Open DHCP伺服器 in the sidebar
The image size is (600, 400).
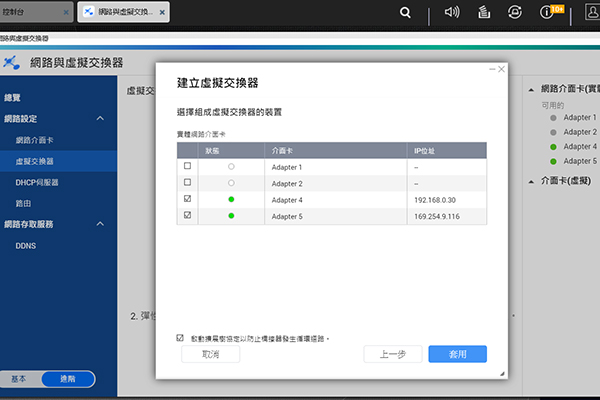pyautogui.click(x=37, y=183)
